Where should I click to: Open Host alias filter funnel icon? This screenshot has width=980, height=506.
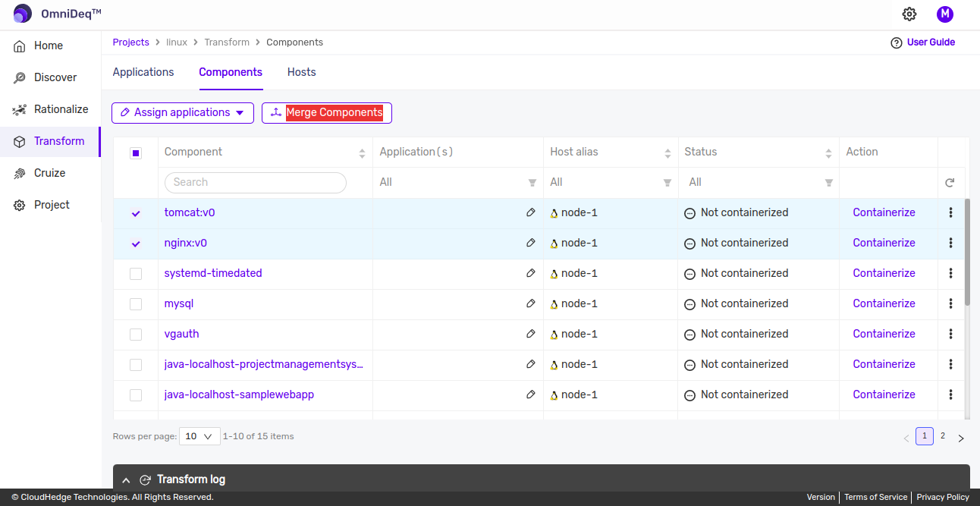667,183
